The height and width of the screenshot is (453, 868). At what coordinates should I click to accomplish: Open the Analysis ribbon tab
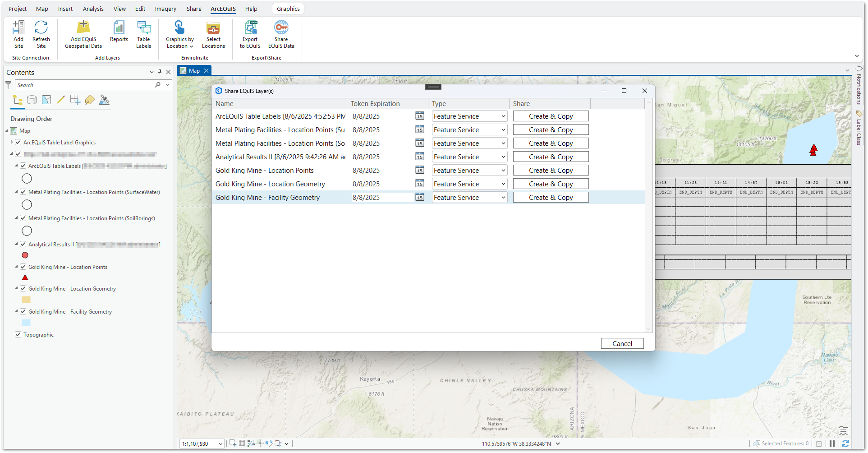(x=93, y=9)
